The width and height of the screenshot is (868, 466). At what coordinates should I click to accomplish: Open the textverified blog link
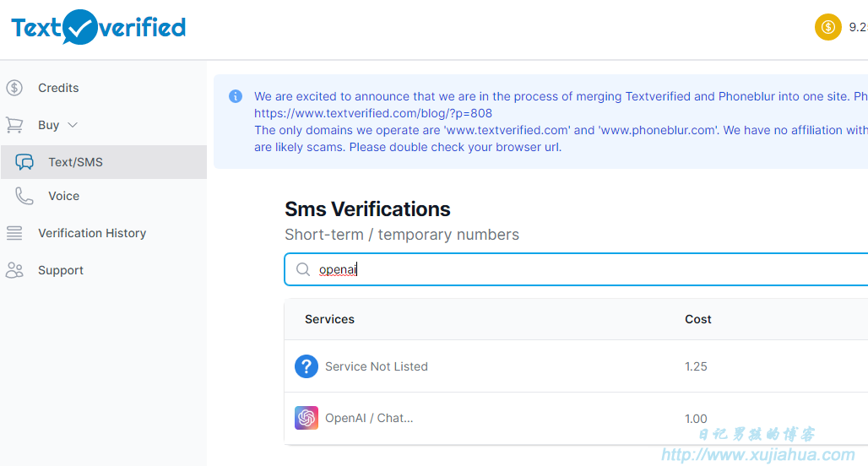[373, 113]
